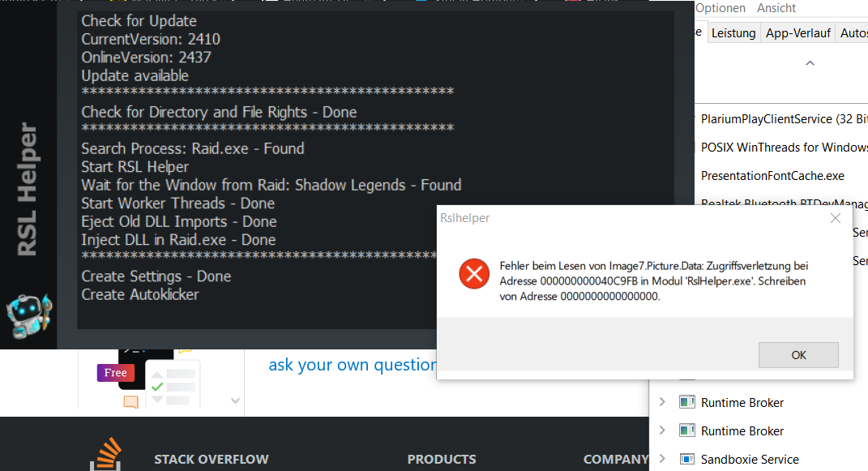Expand the Sandboxie Service process entry
The width and height of the screenshot is (868, 471).
[x=661, y=459]
